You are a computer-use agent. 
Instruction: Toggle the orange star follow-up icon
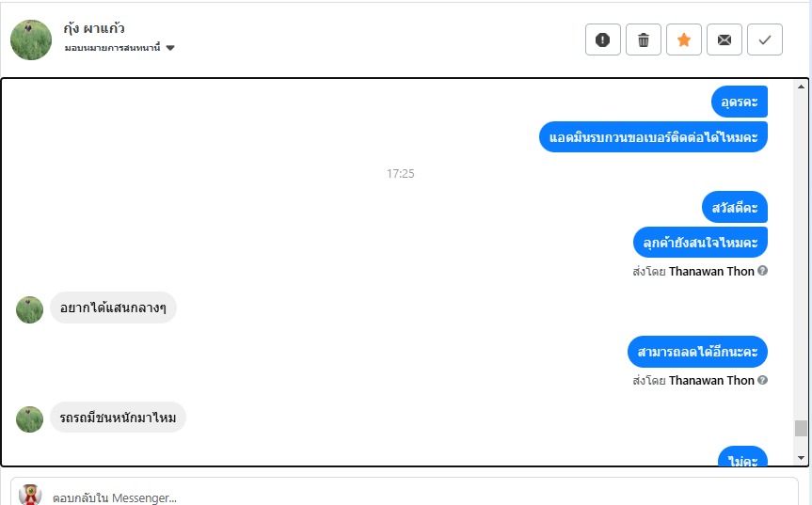[684, 39]
